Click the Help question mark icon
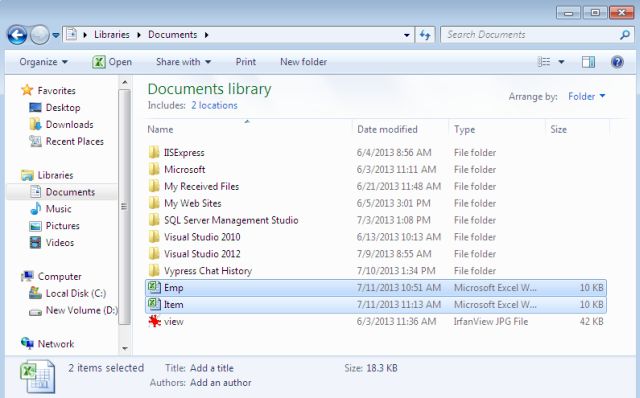This screenshot has height=398, width=640. [617, 62]
